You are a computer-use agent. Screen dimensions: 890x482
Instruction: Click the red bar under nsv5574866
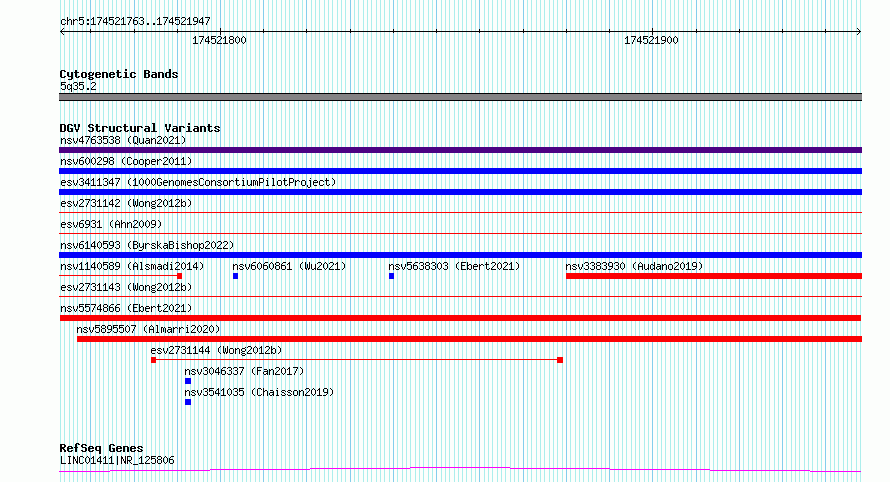coord(460,318)
